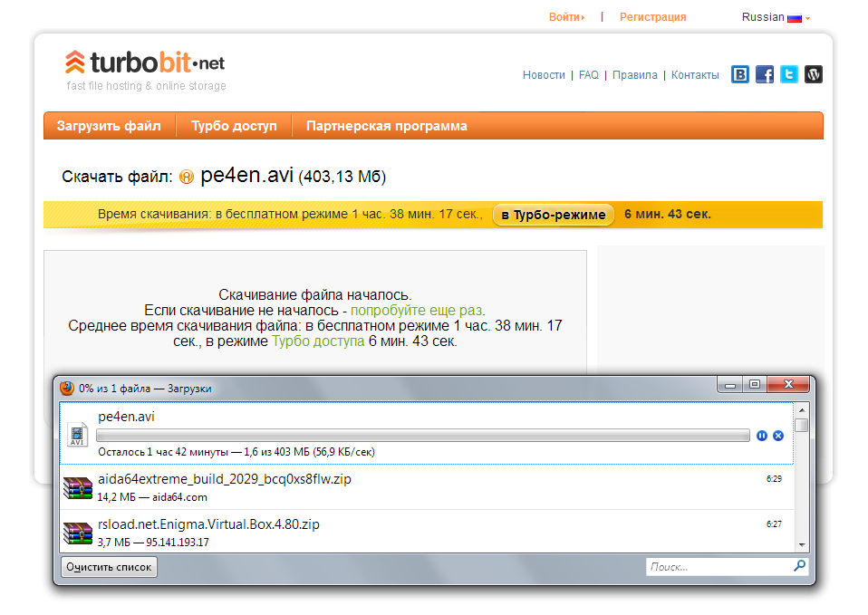Image resolution: width=868 pixels, height=615 pixels.
Task: Click the в Турбо-режиме button
Action: pos(553,215)
